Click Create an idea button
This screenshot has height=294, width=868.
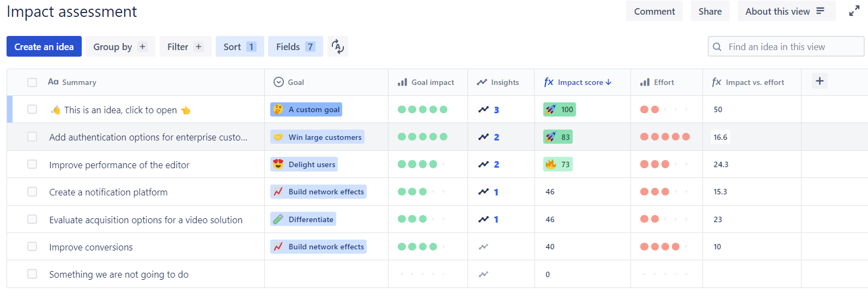point(44,46)
